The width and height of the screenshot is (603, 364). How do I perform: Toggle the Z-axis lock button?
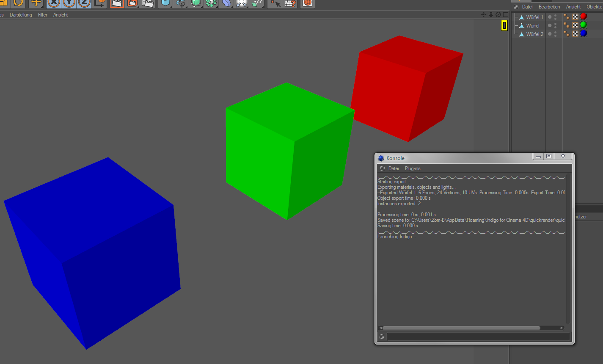tap(84, 3)
